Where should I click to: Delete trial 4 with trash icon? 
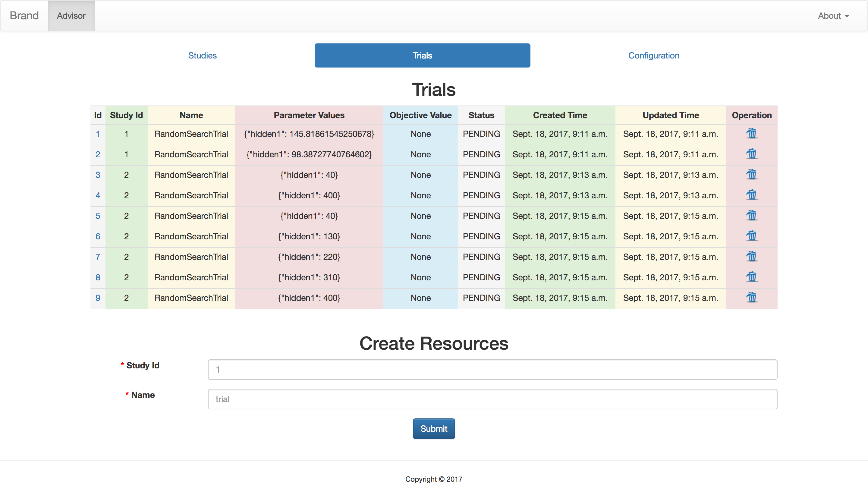pos(751,195)
